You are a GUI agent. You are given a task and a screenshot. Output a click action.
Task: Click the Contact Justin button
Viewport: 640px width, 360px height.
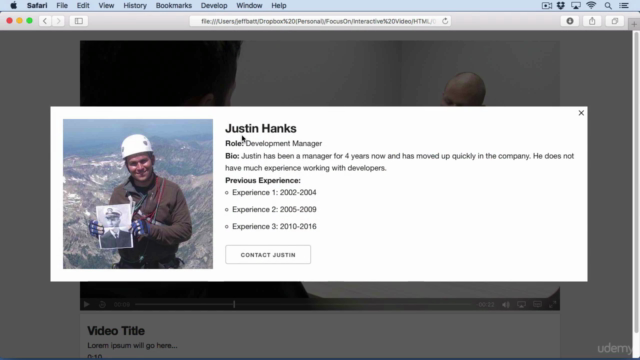pyautogui.click(x=268, y=255)
